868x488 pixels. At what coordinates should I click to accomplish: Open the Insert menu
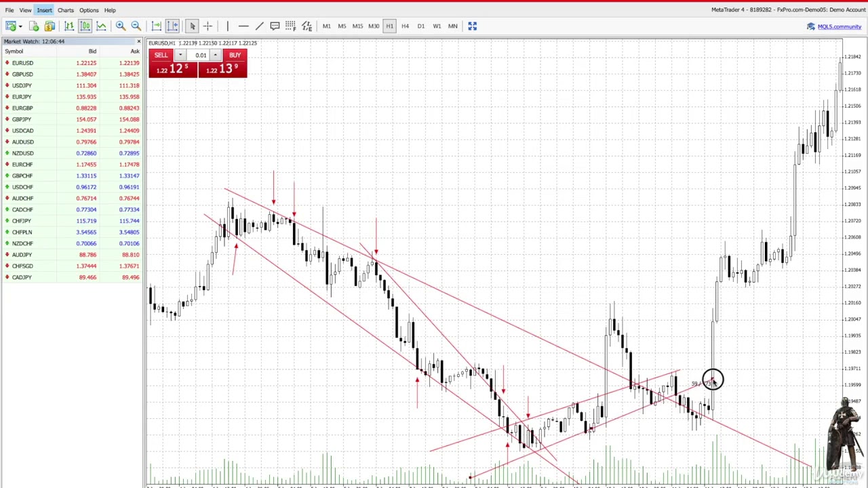pos(44,10)
